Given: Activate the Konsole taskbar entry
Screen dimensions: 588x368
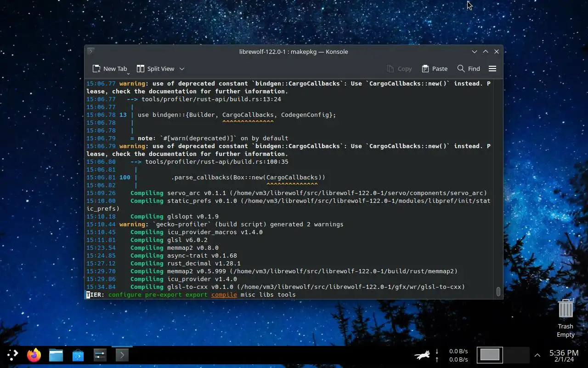Looking at the screenshot, I should pyautogui.click(x=122, y=355).
